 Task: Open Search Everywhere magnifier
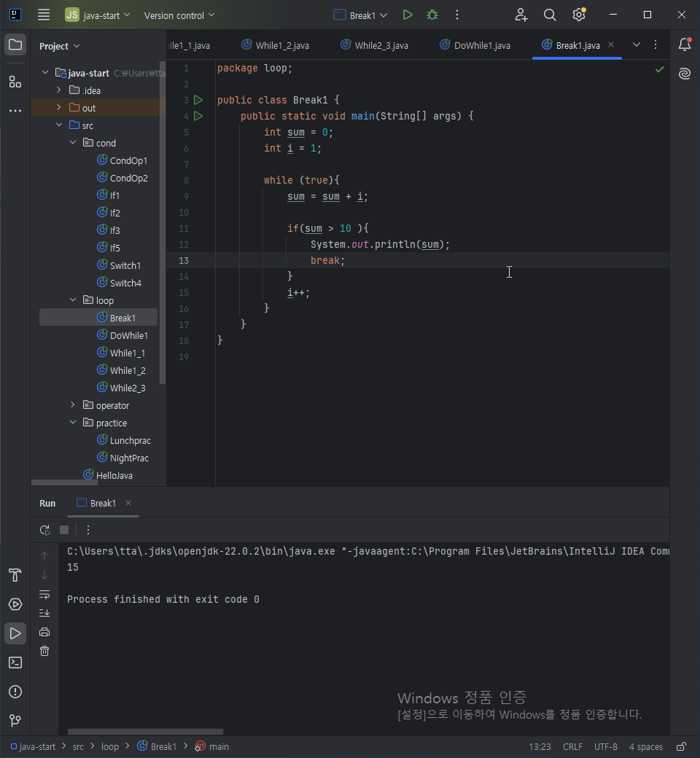point(550,15)
